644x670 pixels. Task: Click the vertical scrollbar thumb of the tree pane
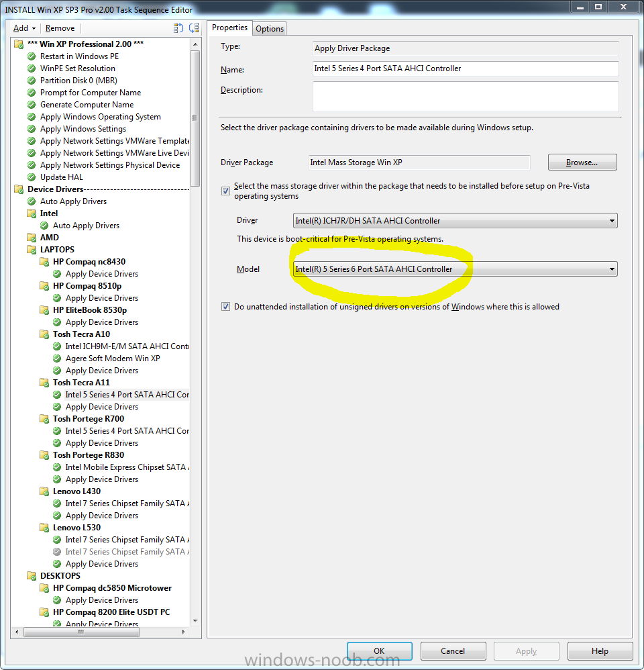[195, 118]
